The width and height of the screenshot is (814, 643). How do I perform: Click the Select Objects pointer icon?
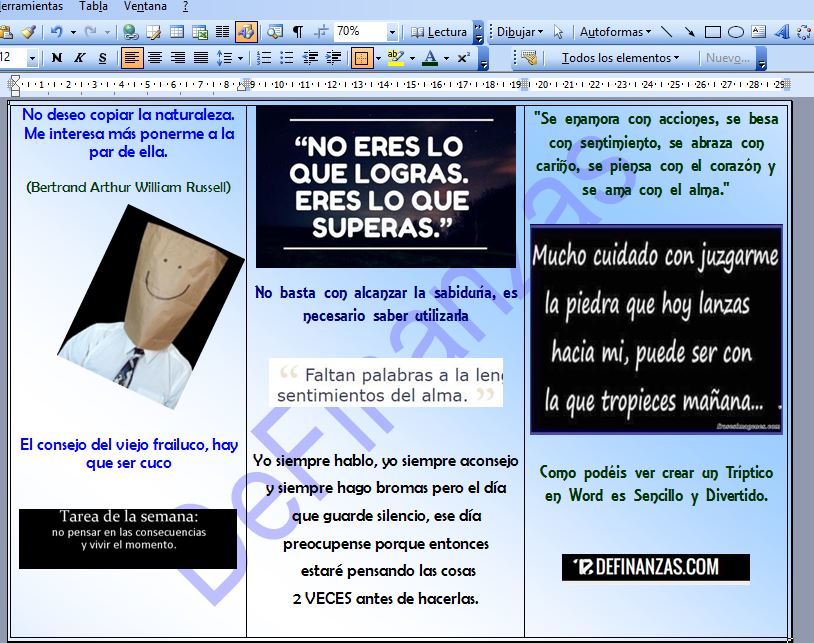pyautogui.click(x=558, y=32)
